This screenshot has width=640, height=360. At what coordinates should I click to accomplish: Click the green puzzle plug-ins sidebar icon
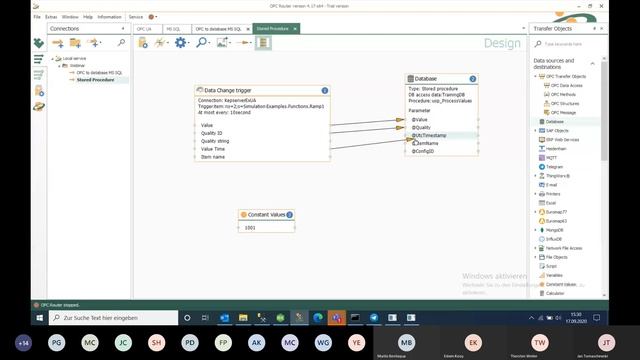coord(39,42)
